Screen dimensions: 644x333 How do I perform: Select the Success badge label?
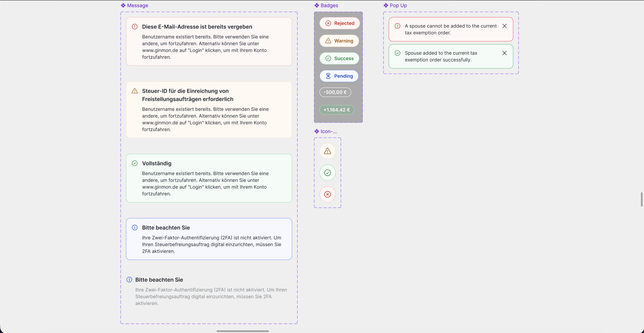coord(344,58)
